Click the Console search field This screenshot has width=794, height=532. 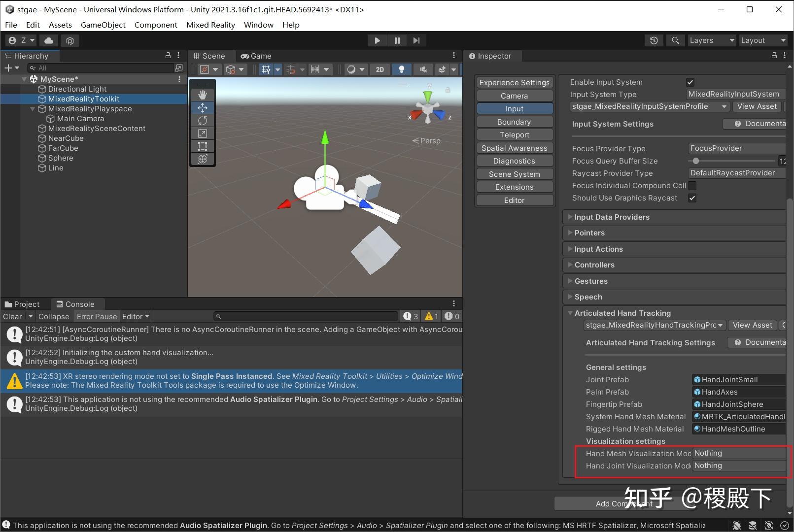point(306,316)
